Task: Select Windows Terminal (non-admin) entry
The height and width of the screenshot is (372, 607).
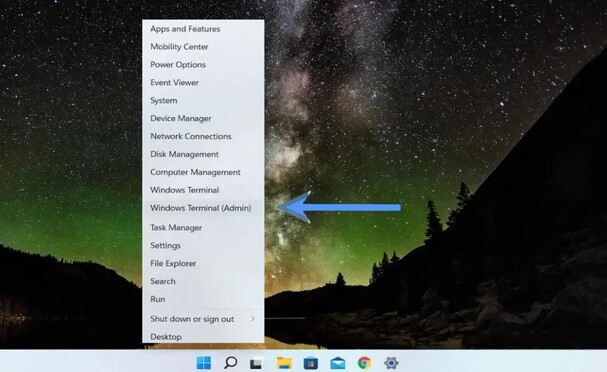Action: tap(203, 190)
